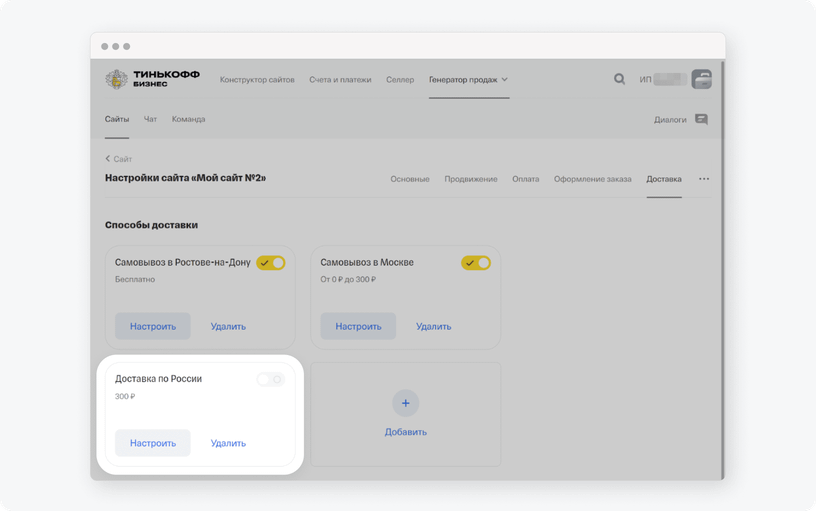Click Настроить for Самовывоз в Москве

(358, 326)
